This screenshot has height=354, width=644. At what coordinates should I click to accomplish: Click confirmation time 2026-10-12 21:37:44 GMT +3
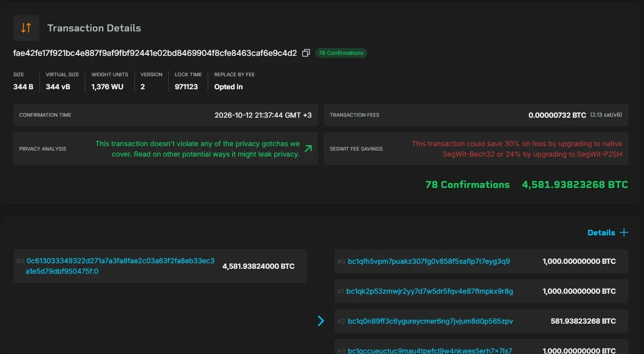(x=263, y=115)
